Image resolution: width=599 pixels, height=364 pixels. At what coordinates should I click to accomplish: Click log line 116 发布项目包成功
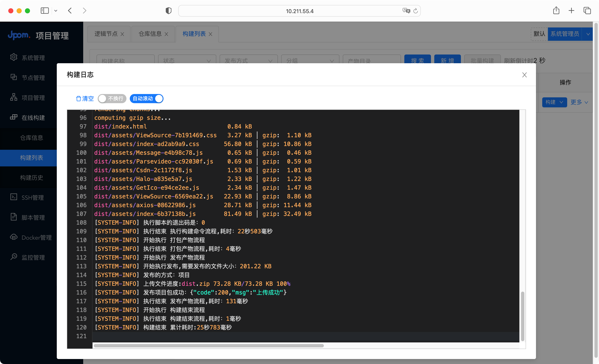191,292
